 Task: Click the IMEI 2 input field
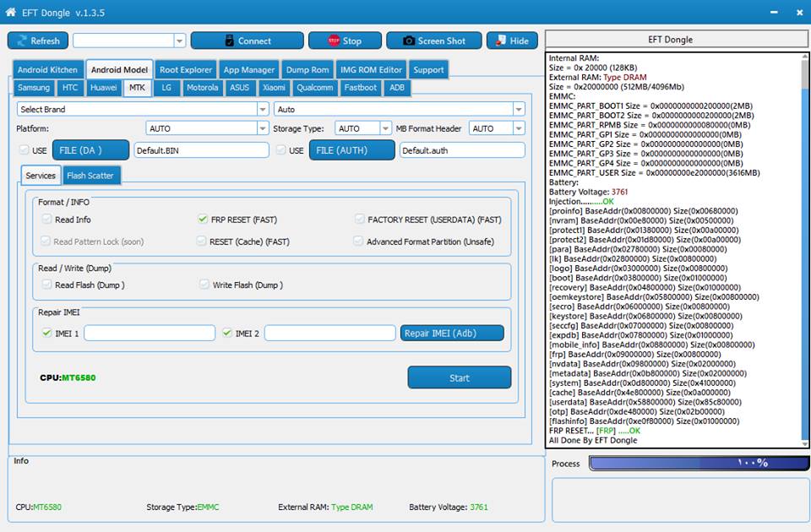330,333
